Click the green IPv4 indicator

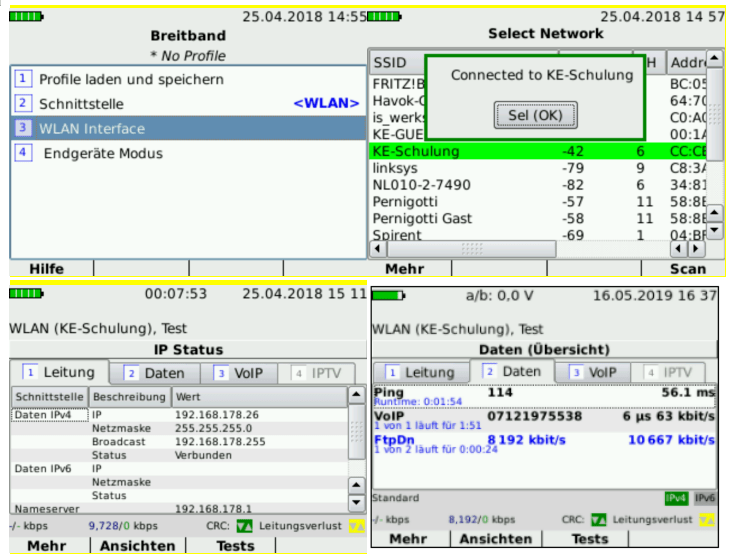point(677,498)
